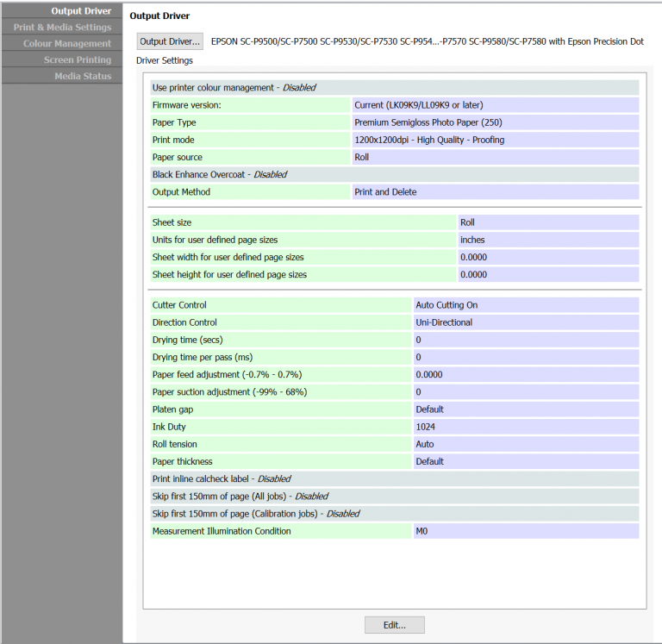Click the Firmware version value field

click(x=496, y=105)
